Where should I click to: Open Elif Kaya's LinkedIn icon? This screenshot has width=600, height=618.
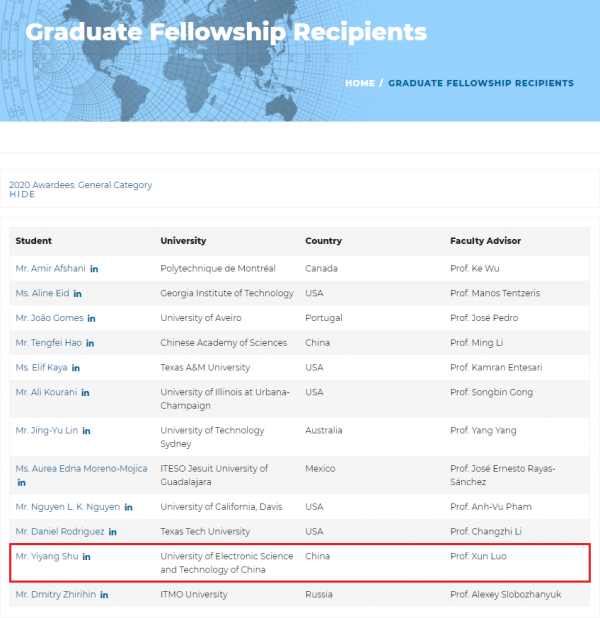76,368
